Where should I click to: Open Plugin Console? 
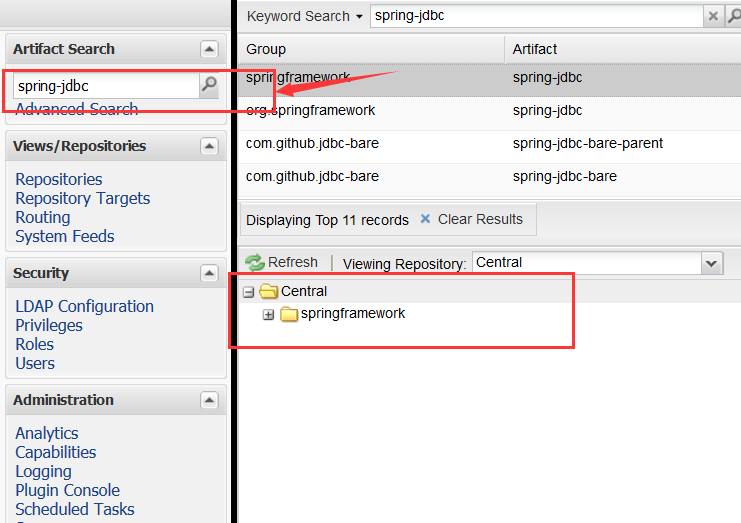tap(68, 490)
